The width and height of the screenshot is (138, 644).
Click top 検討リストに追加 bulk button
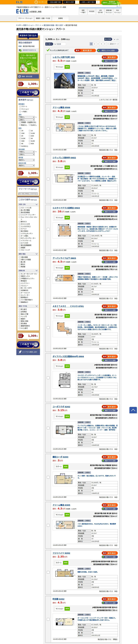point(107,50)
